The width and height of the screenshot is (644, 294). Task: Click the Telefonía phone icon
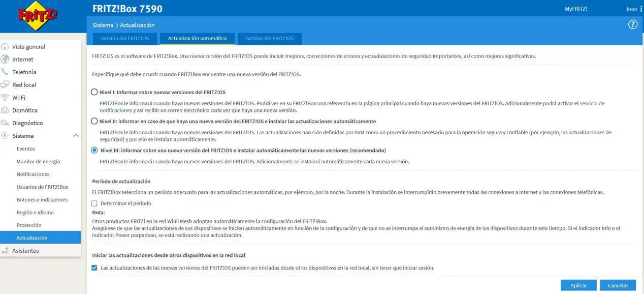[x=5, y=72]
